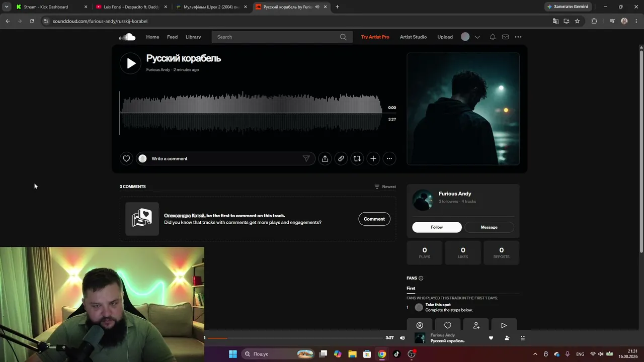Viewport: 644px width, 362px height.
Task: Play the track with the large play button
Action: pos(130,63)
